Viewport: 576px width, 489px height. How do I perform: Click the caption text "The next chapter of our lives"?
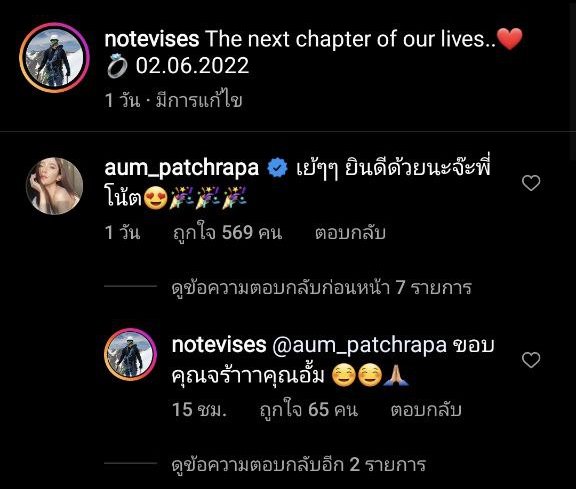[x=345, y=39]
